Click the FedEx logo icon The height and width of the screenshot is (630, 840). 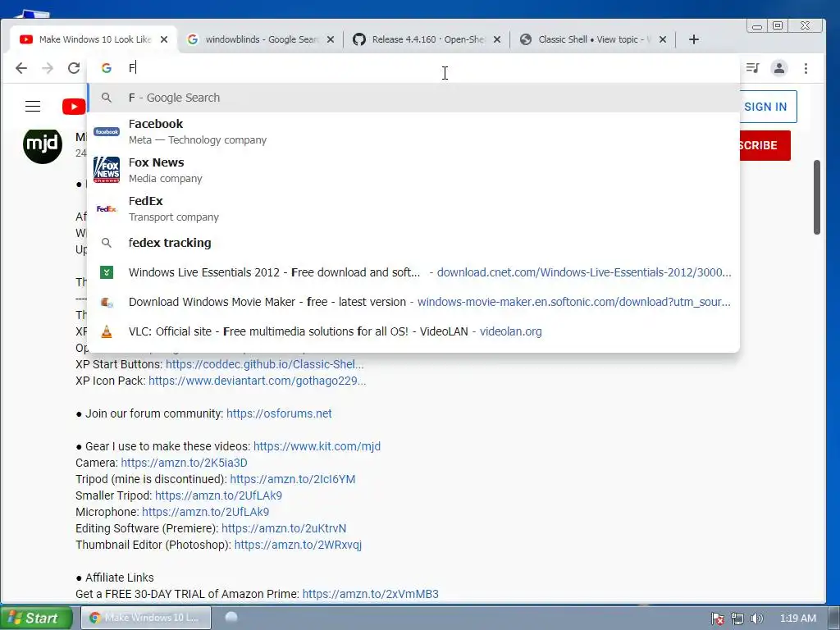(x=107, y=208)
